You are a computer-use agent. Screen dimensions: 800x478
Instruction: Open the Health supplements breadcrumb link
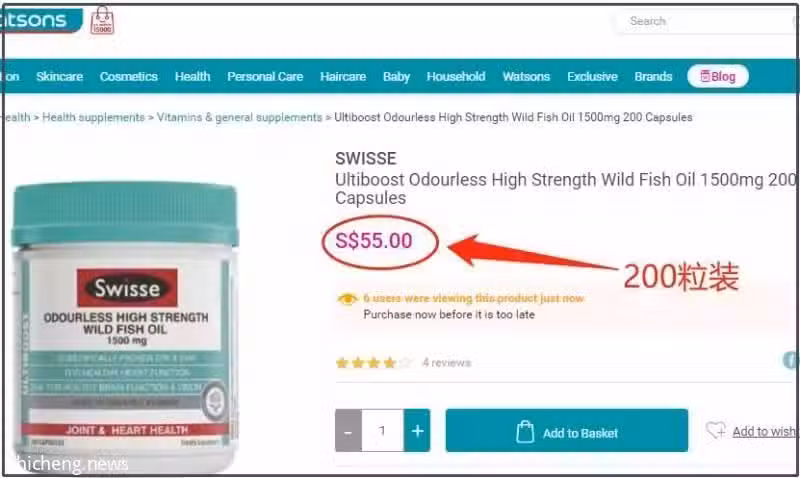coord(93,117)
